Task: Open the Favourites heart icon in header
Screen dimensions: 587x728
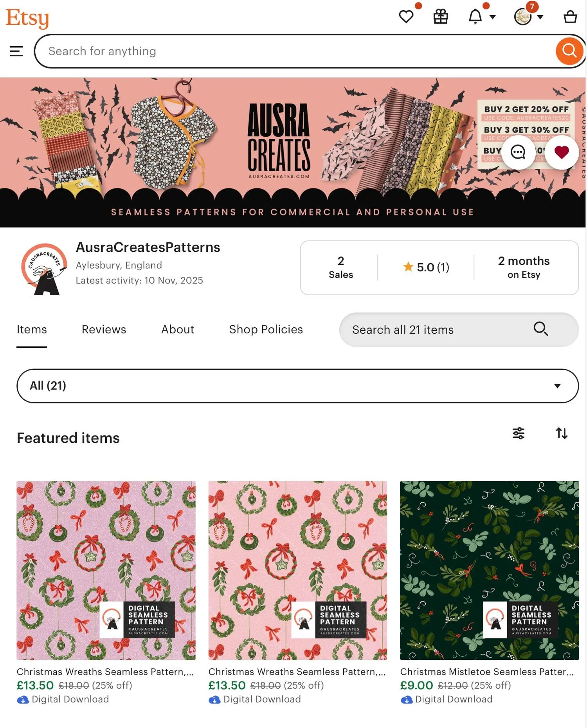Action: [406, 17]
